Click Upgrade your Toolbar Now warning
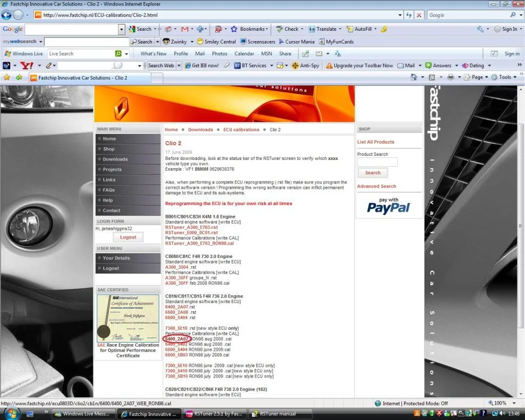 (x=359, y=66)
